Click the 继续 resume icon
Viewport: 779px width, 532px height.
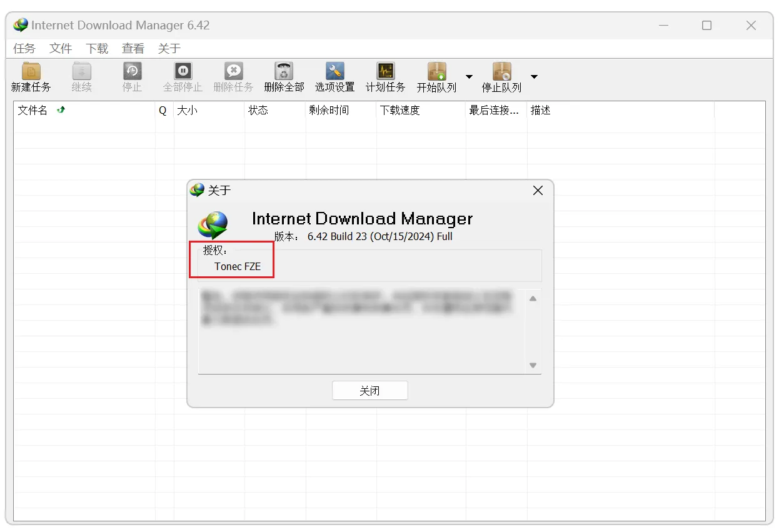point(82,71)
